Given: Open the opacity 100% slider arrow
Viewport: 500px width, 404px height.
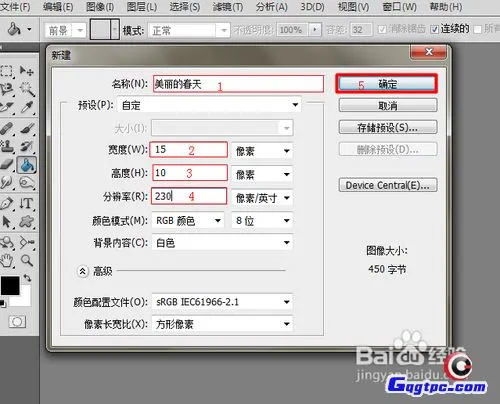Looking at the screenshot, I should point(315,29).
